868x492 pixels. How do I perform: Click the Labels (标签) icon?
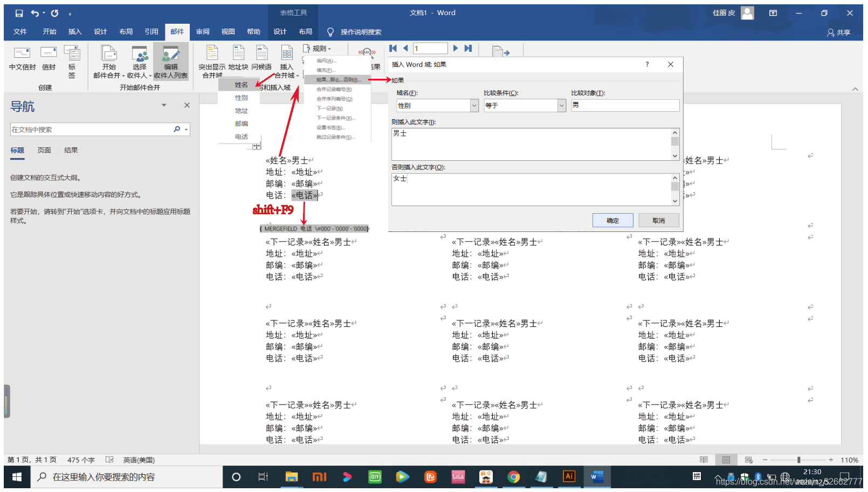[x=72, y=61]
